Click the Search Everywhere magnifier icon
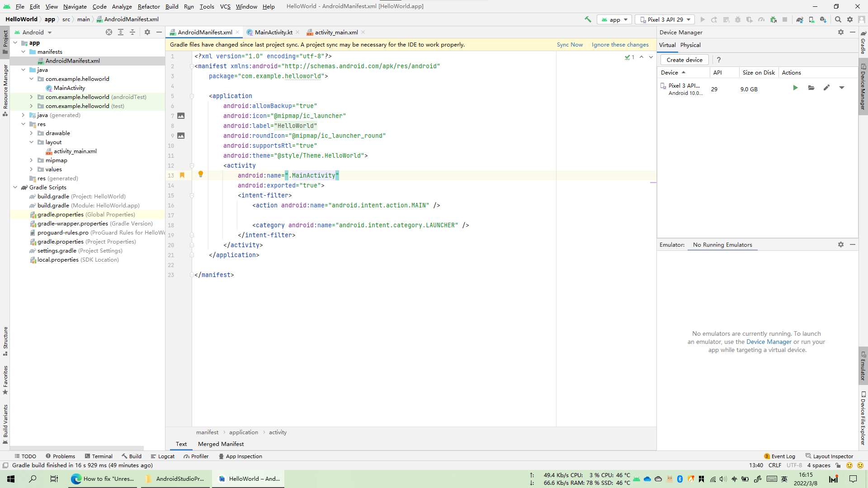The height and width of the screenshot is (488, 868). pos(838,19)
